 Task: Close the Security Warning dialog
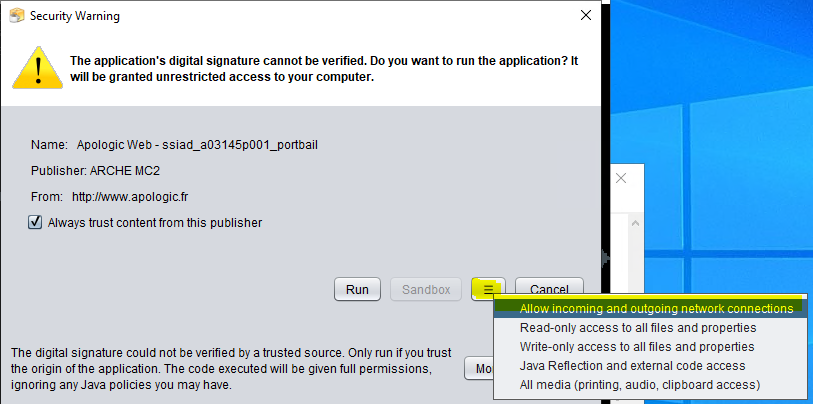pyautogui.click(x=585, y=15)
